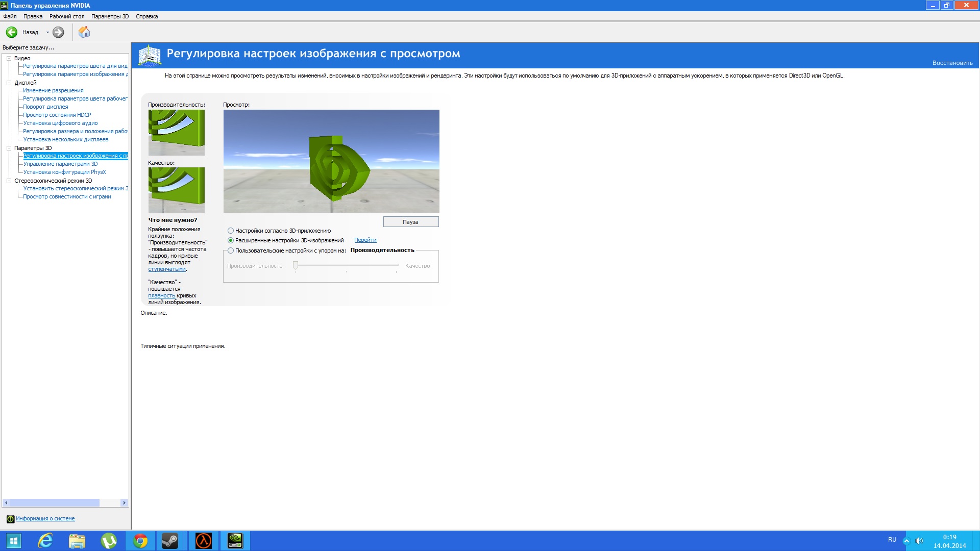The width and height of the screenshot is (980, 551).
Task: Collapse Стереоскопический режим 3D tree node
Action: (x=9, y=181)
